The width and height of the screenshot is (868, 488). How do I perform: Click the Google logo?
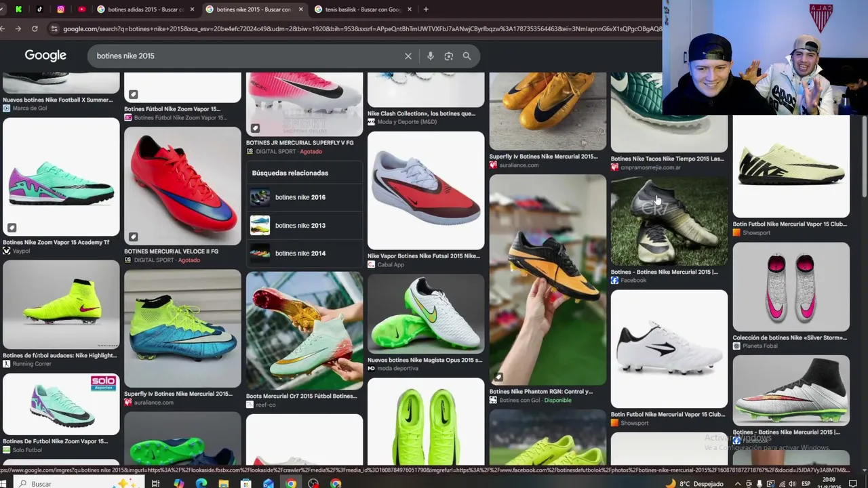45,56
